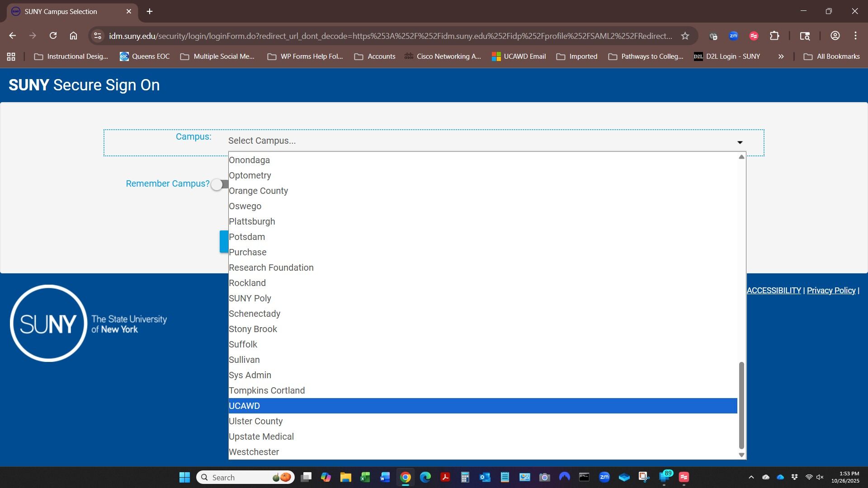Open a new browser tab
868x488 pixels.
150,11
